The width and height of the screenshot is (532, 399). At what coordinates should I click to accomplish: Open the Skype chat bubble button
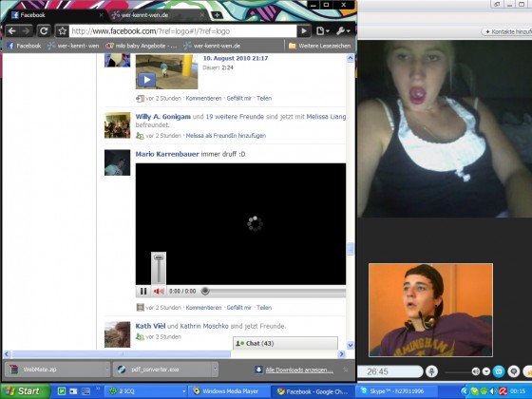[x=514, y=371]
